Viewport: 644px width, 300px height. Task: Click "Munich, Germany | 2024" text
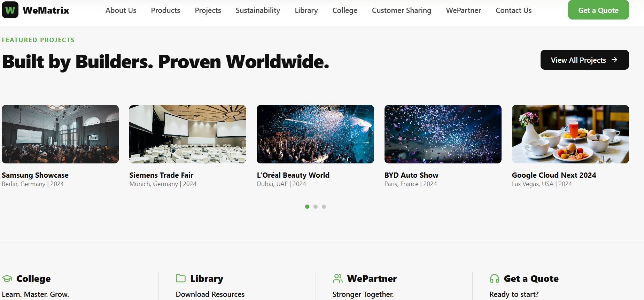point(163,184)
